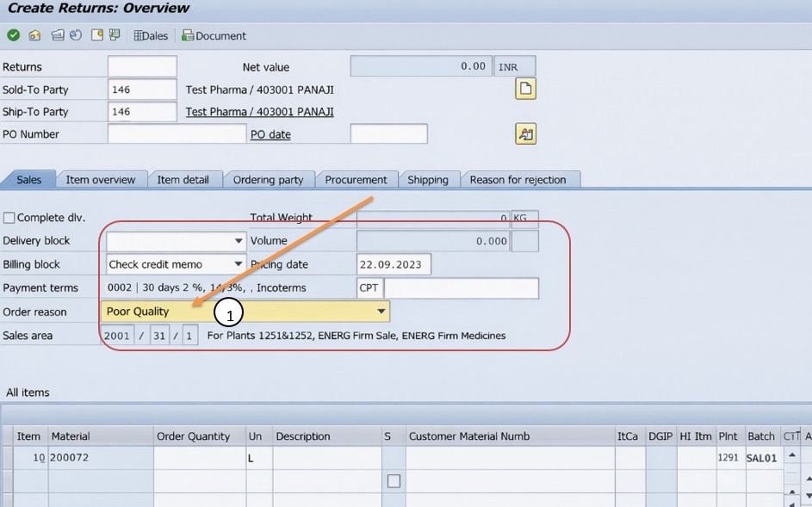The image size is (812, 507).
Task: Click the yellow icon button beside PO date
Action: pyautogui.click(x=525, y=133)
